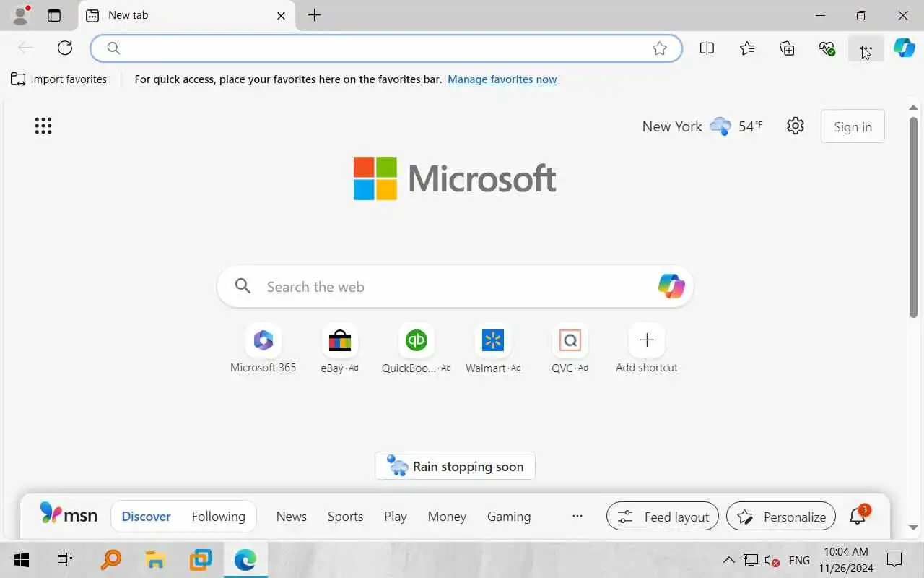Open split screen view

(707, 48)
